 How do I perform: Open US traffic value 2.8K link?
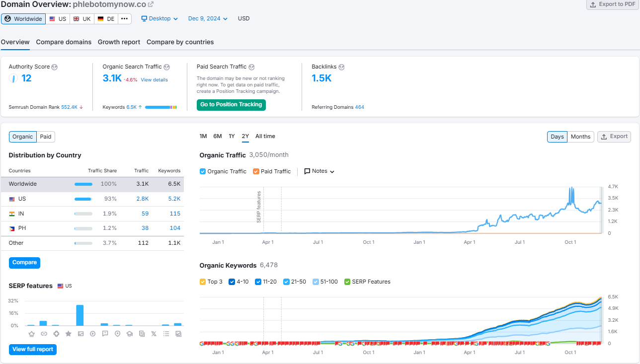pos(142,199)
